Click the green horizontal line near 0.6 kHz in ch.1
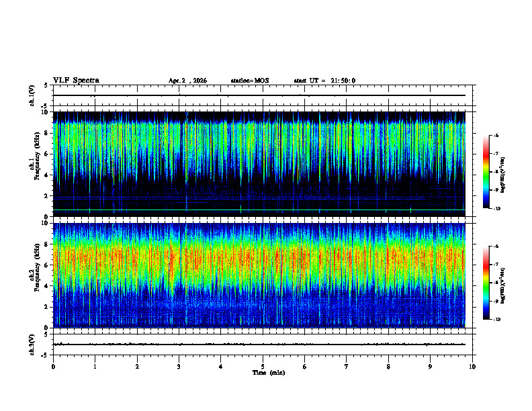 point(259,210)
